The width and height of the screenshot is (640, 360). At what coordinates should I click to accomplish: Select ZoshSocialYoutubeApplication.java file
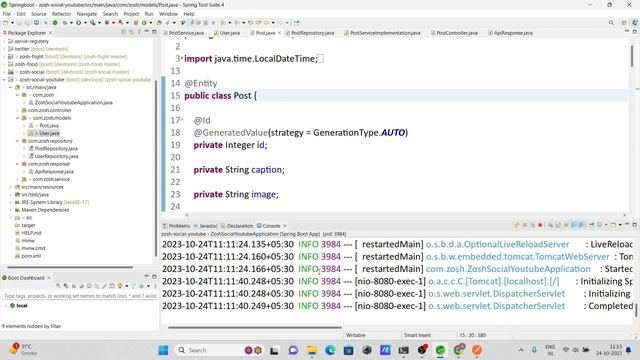click(73, 103)
